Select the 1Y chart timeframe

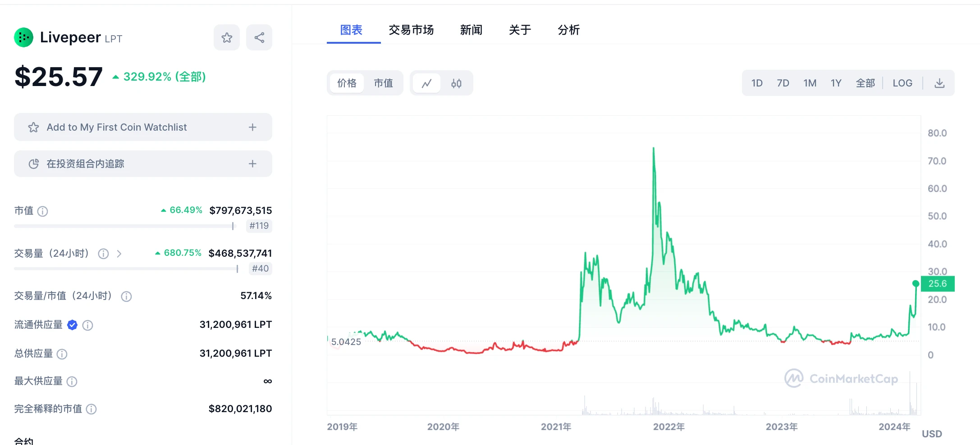(836, 83)
